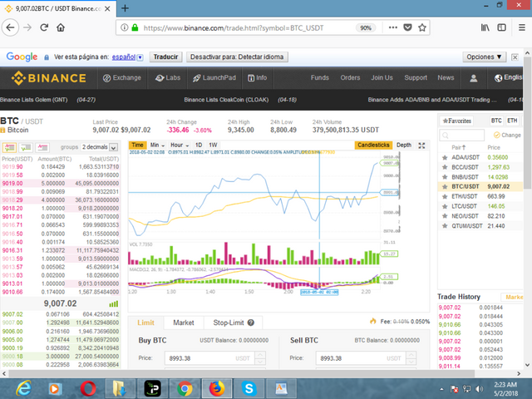This screenshot has height=399, width=532.
Task: Select the Limit order tab
Action: pyautogui.click(x=146, y=323)
